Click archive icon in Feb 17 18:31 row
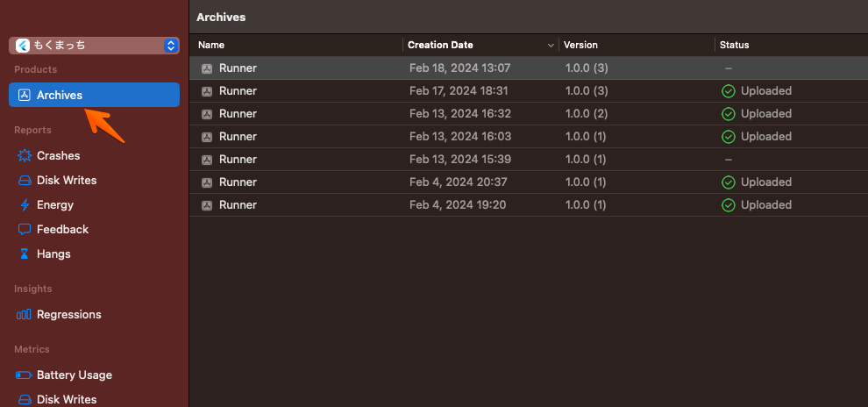The height and width of the screenshot is (407, 868). (207, 91)
